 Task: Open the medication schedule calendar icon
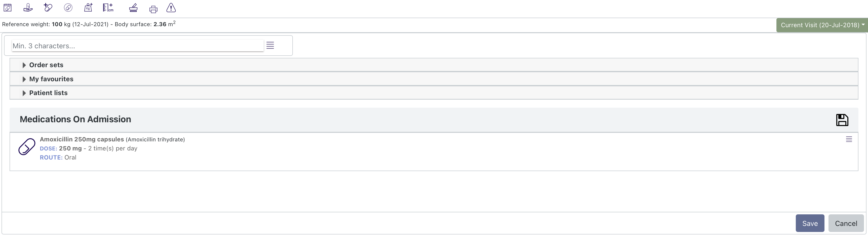[x=7, y=7]
